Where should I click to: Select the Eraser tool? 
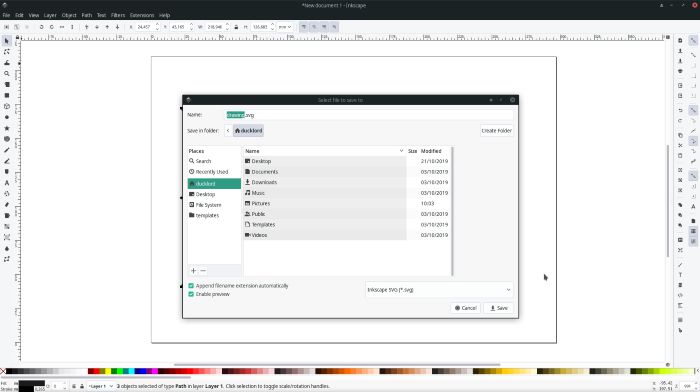point(7,205)
